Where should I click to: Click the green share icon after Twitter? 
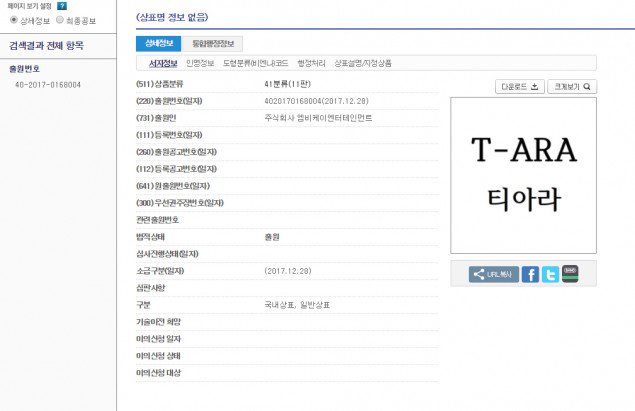tap(570, 273)
